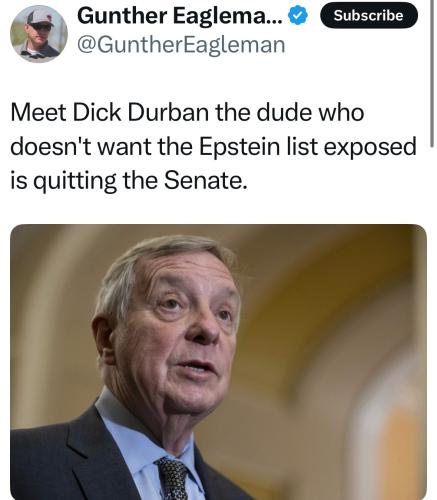Viewport: 437px width, 500px height.
Task: Click the patterned tie in the photo
Action: pos(172,478)
